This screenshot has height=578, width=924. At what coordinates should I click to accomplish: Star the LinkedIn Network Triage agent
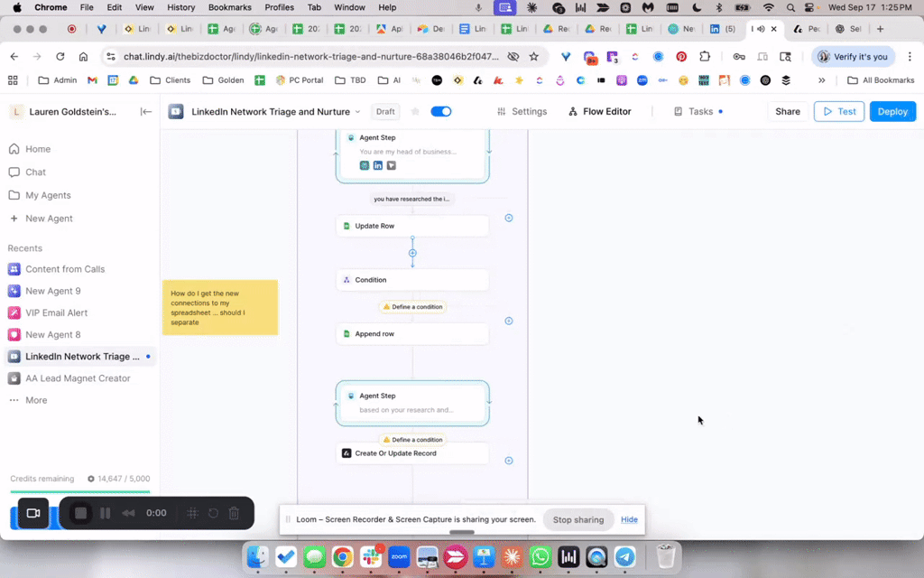pyautogui.click(x=415, y=112)
